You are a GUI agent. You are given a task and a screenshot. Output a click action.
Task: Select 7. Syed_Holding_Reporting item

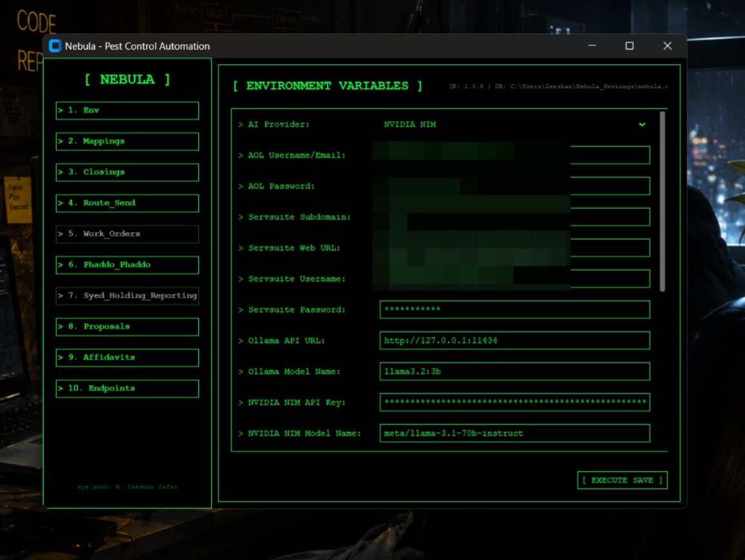(x=127, y=296)
